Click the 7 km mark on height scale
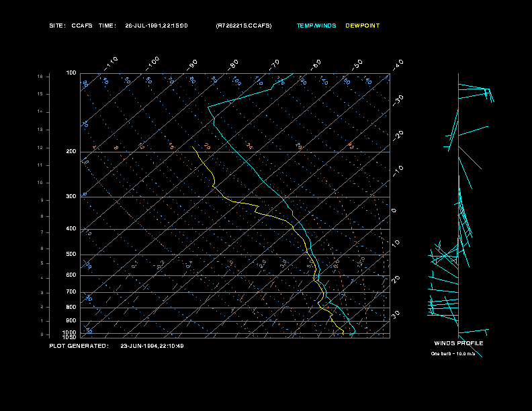532x411 pixels. tap(42, 232)
